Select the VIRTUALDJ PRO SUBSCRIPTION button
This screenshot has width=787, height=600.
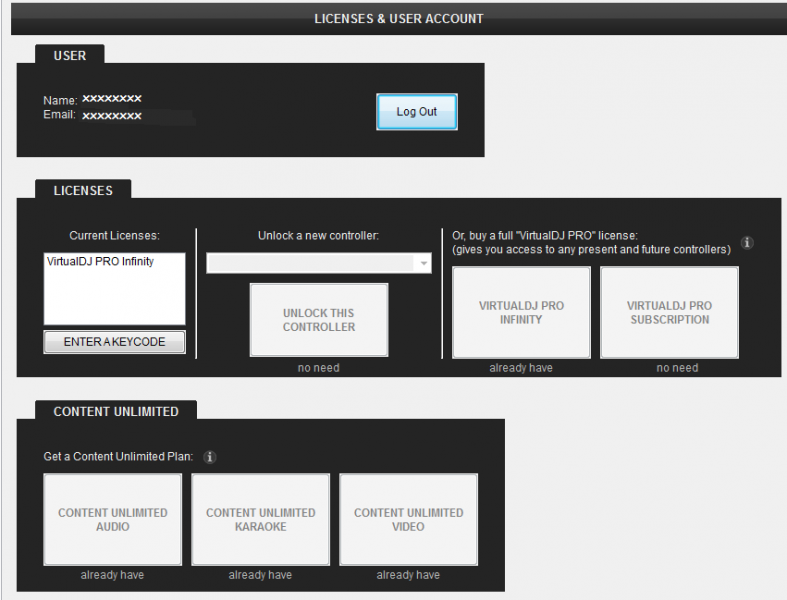670,312
